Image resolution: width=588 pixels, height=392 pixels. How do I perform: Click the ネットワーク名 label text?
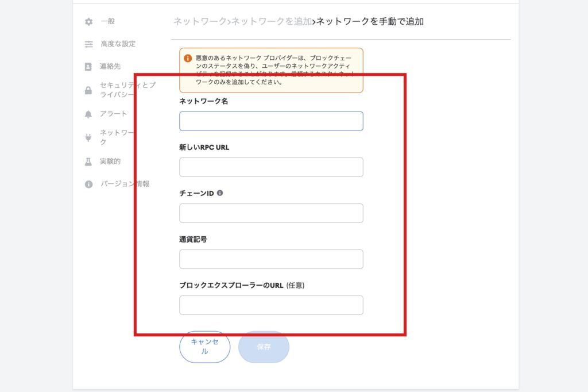[203, 101]
